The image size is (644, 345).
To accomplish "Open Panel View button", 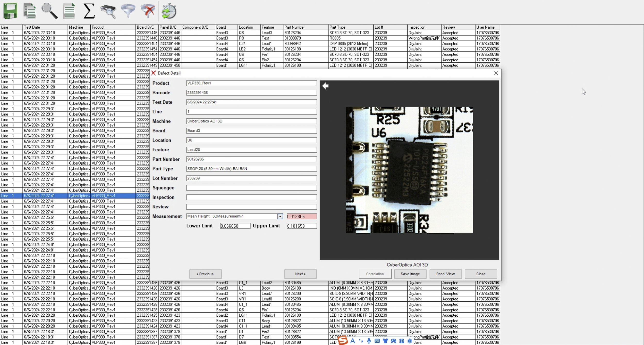I will (x=445, y=274).
